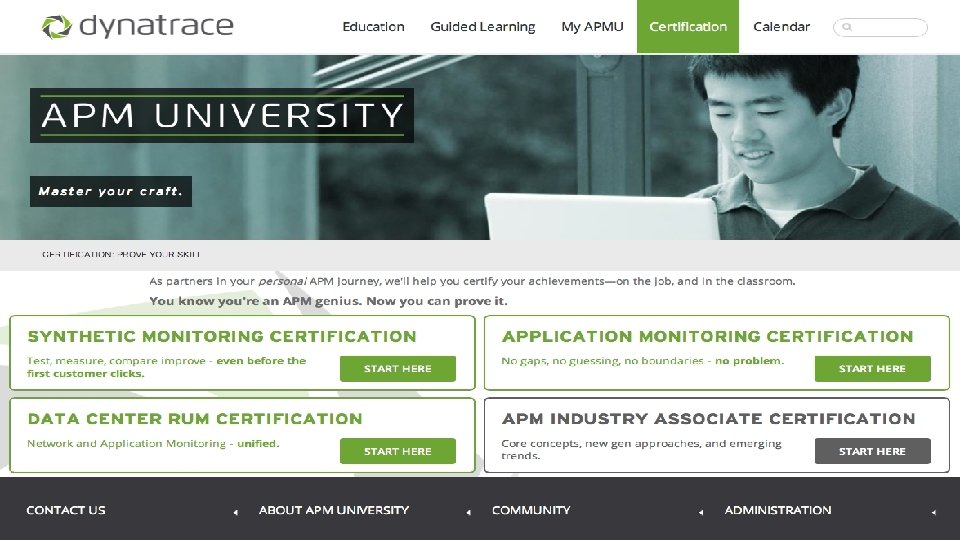Image resolution: width=960 pixels, height=540 pixels.
Task: Start the Synthetic Monitoring Certification
Action: point(397,369)
